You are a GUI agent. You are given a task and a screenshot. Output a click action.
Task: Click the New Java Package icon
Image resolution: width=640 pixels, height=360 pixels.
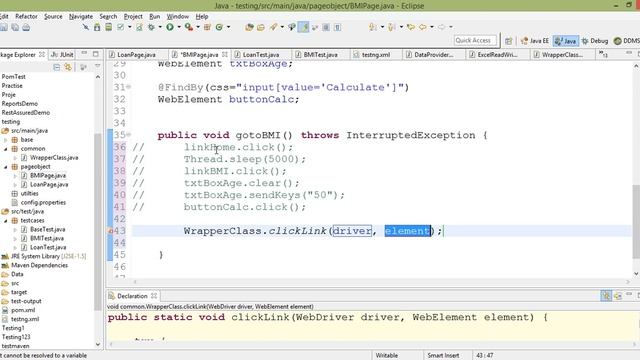coord(207,27)
